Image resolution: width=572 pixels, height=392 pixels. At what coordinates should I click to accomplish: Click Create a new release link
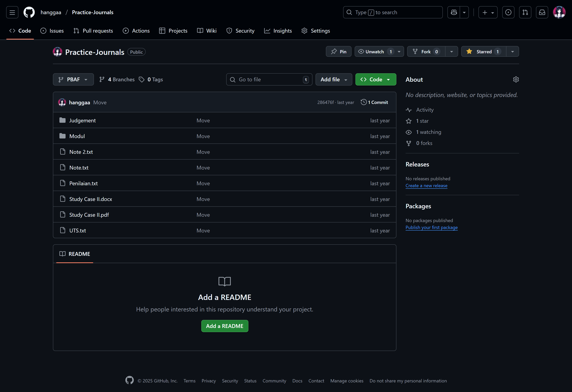point(426,186)
